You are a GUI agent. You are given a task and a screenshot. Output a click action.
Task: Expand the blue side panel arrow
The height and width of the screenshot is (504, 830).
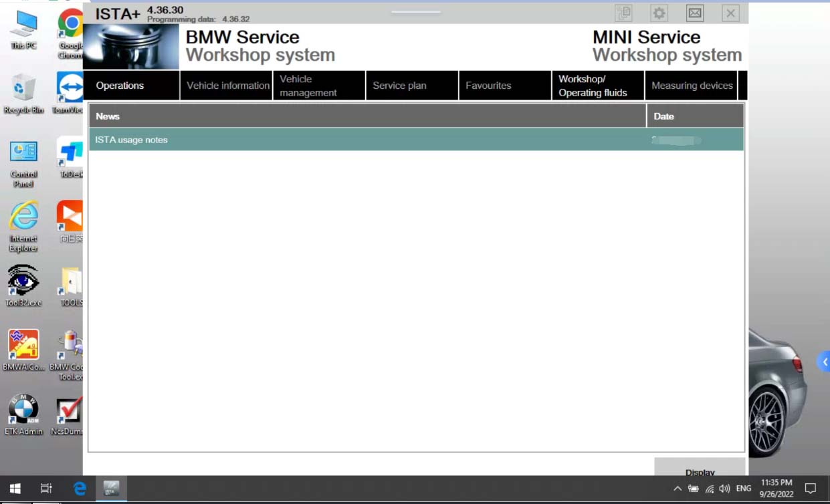tap(824, 362)
